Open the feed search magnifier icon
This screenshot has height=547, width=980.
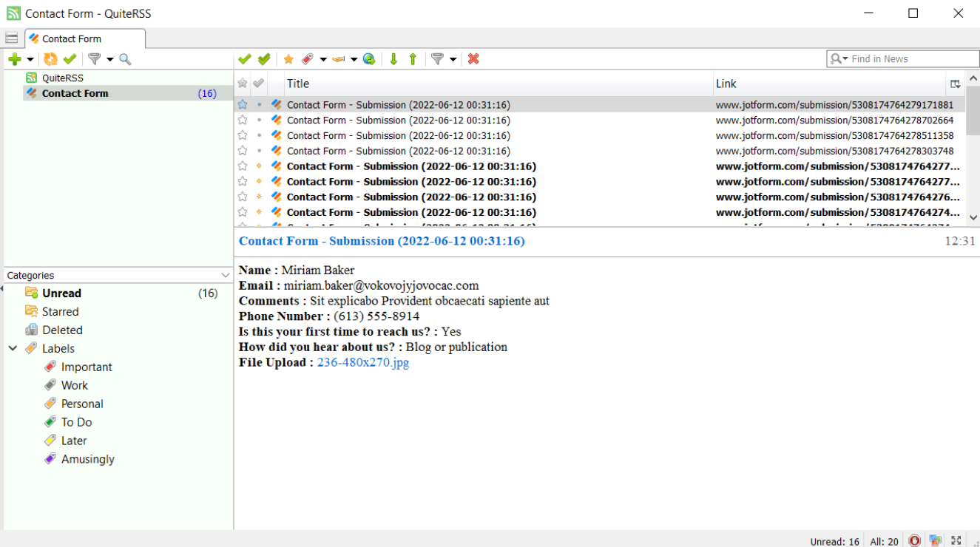(125, 59)
